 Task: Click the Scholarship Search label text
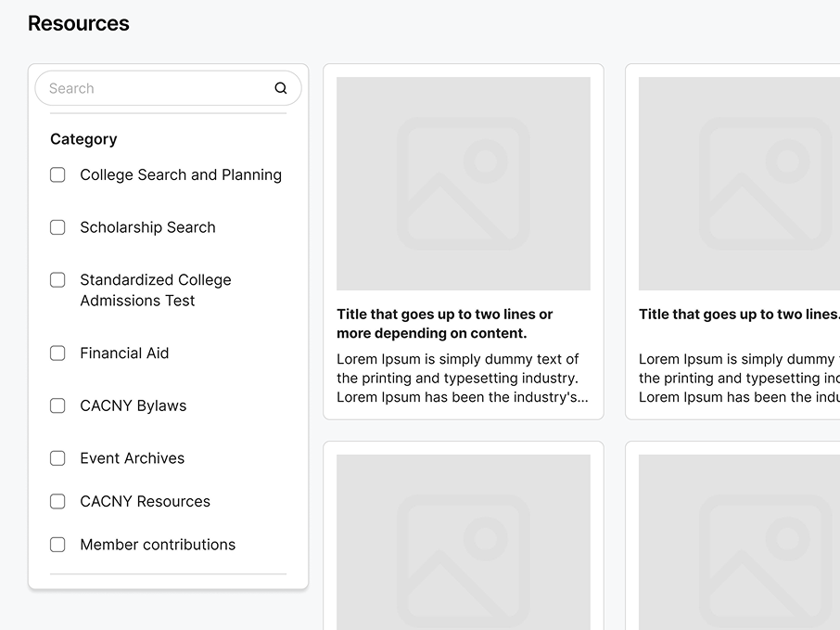(147, 227)
